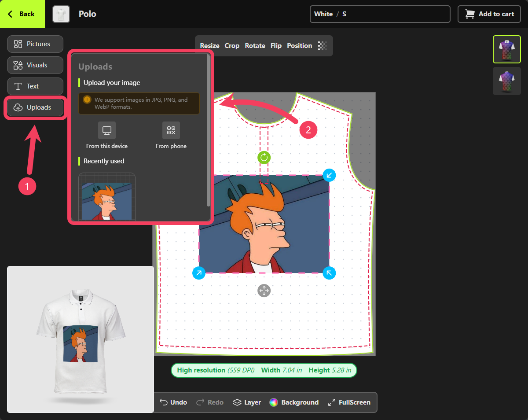Click the 'Recently used' heading
This screenshot has width=528, height=420.
104,161
